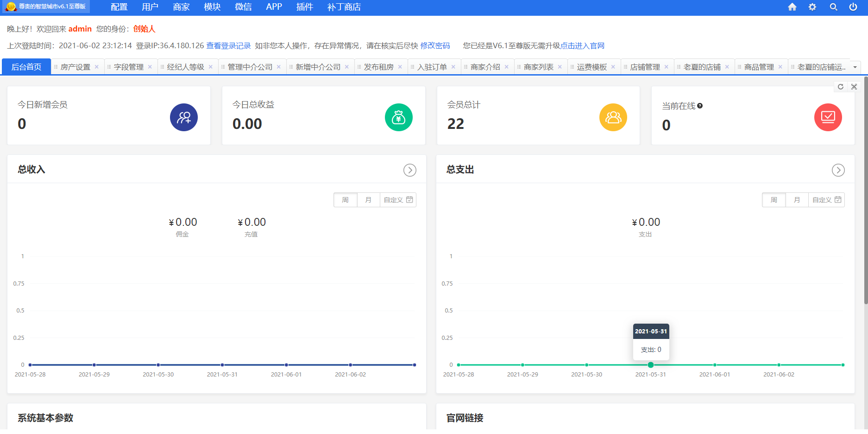
Task: Open the 商家 menu
Action: pyautogui.click(x=181, y=7)
